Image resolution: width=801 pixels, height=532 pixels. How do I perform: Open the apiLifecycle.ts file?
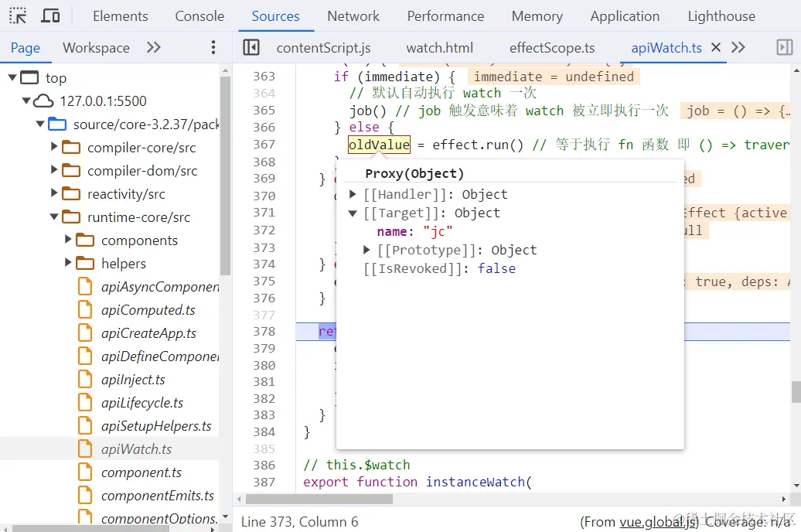pyautogui.click(x=142, y=403)
